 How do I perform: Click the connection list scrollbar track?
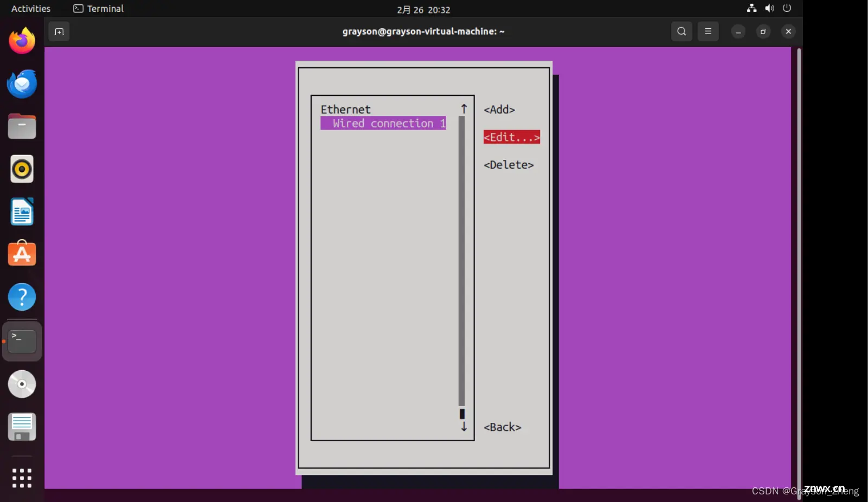(x=462, y=261)
